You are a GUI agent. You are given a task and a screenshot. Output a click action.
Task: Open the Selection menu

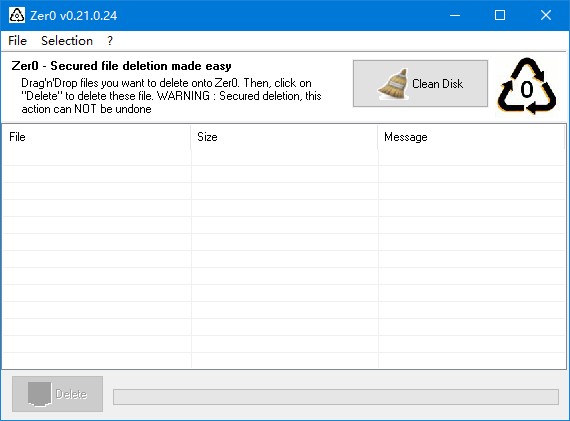tap(67, 41)
